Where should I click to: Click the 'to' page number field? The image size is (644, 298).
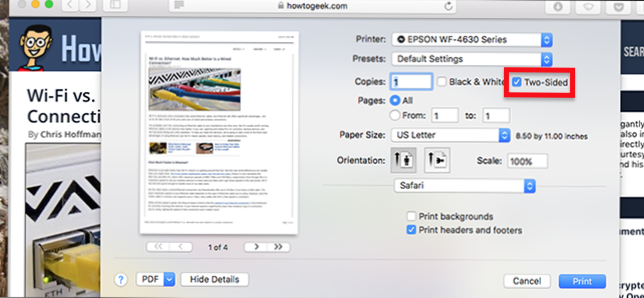pyautogui.click(x=496, y=116)
